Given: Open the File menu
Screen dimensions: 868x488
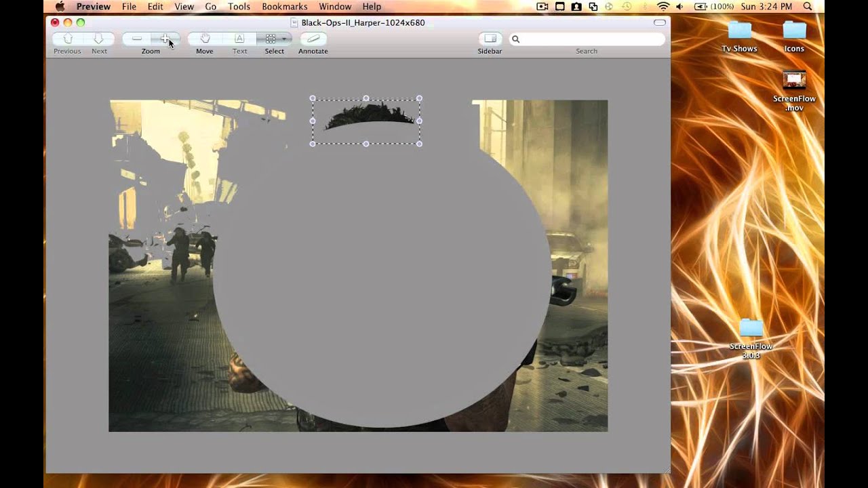Looking at the screenshot, I should [129, 6].
